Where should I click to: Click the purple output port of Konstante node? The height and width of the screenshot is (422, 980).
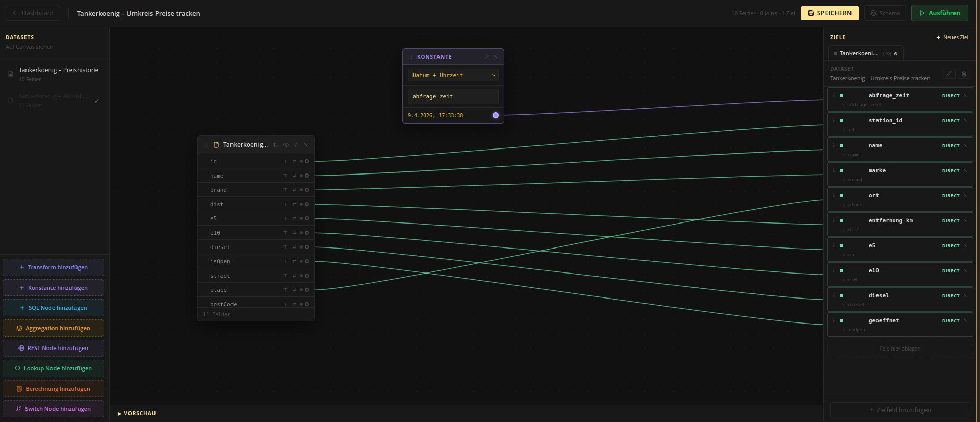495,115
